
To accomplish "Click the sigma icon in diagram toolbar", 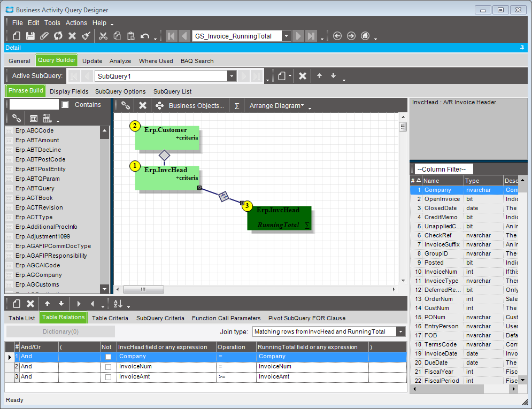I will 237,106.
